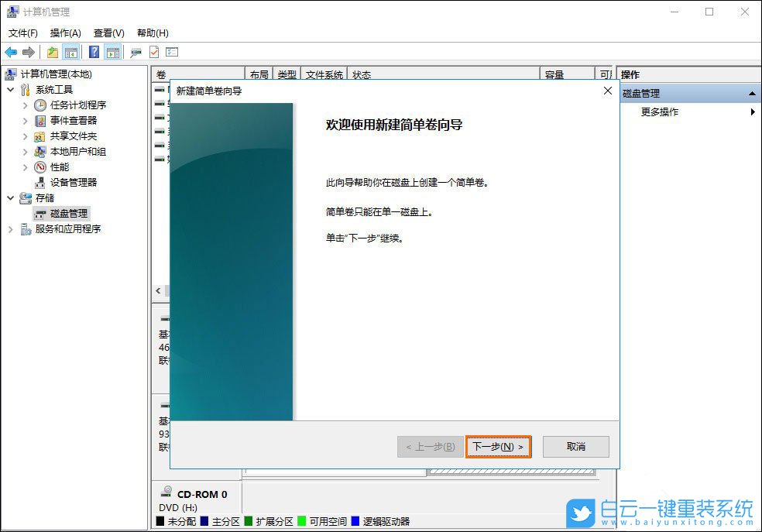Open the 查看(V) menu
762x532 pixels.
[108, 33]
